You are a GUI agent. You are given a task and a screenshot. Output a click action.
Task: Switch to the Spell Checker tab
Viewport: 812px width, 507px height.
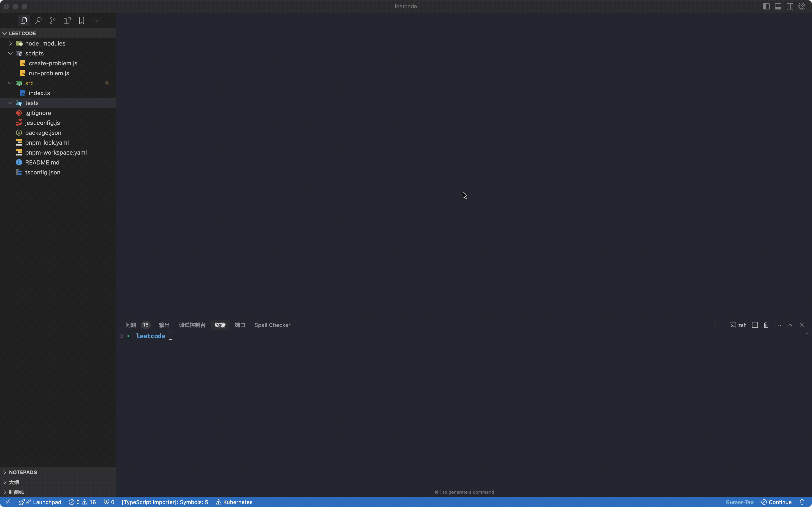pyautogui.click(x=272, y=325)
